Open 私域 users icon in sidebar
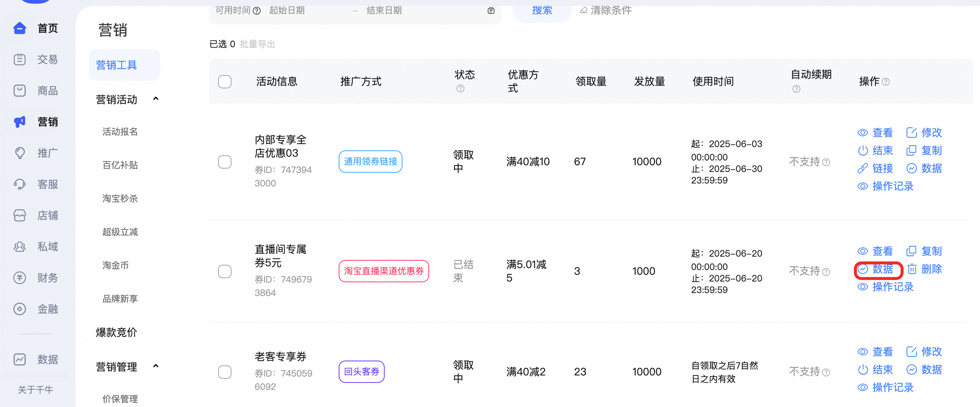 tap(19, 247)
